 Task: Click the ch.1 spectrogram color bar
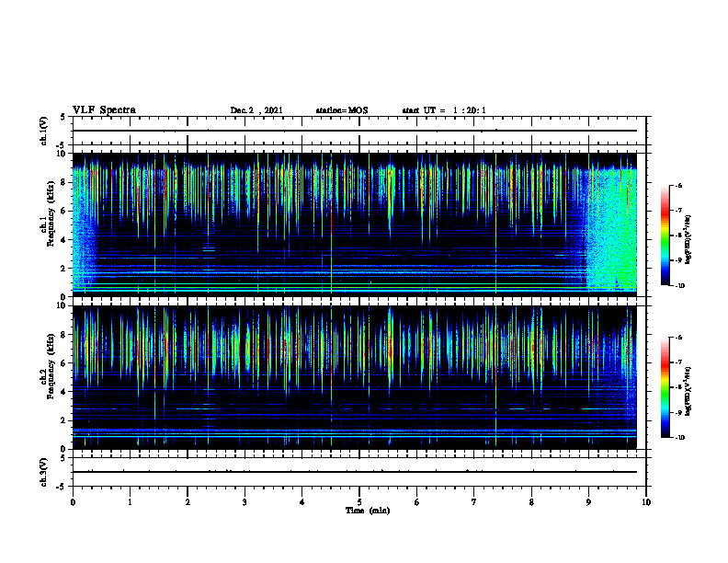(x=665, y=236)
